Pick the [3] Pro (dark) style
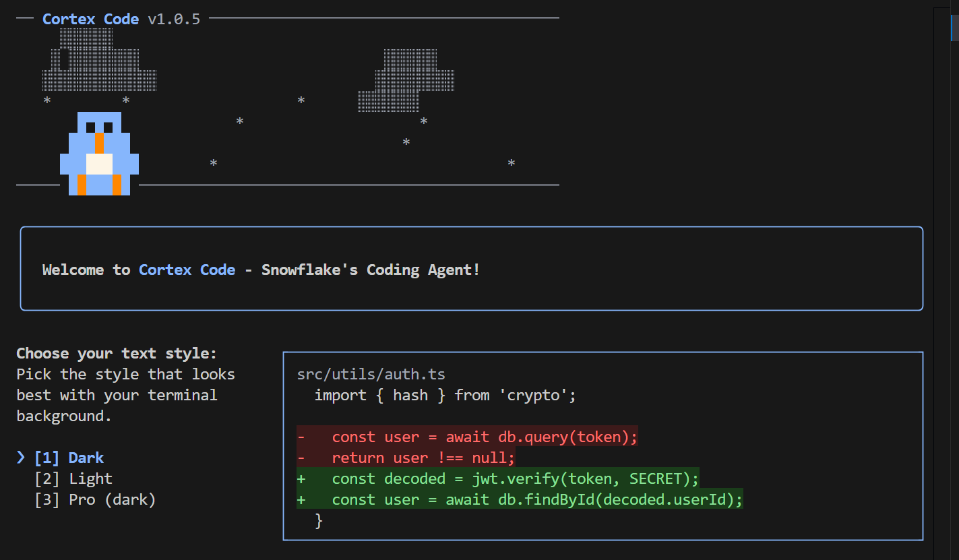The image size is (959, 560). (x=95, y=499)
